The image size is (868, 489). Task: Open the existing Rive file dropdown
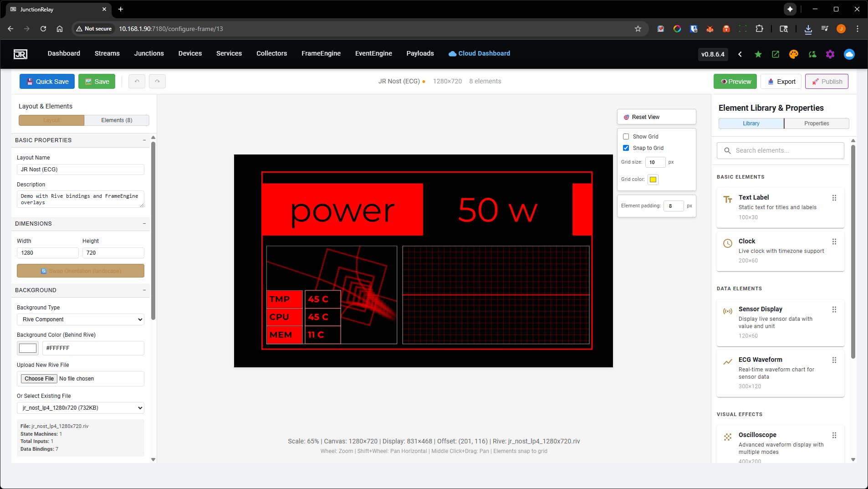click(80, 407)
